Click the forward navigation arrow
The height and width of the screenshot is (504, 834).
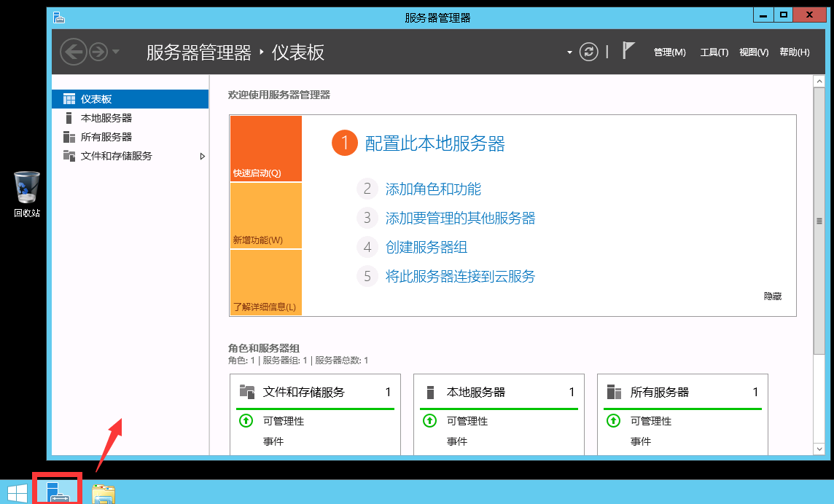(98, 52)
